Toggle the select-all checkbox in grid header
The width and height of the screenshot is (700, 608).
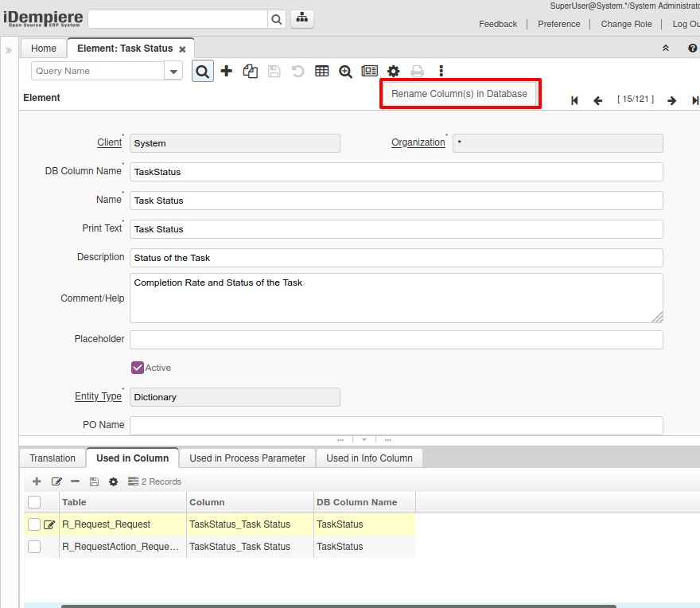click(34, 502)
